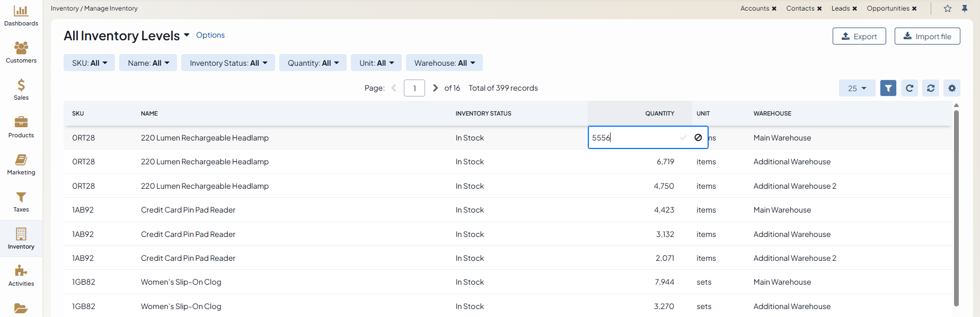
Task: Click the vertical scrollbar of the grid
Action: coord(956,207)
